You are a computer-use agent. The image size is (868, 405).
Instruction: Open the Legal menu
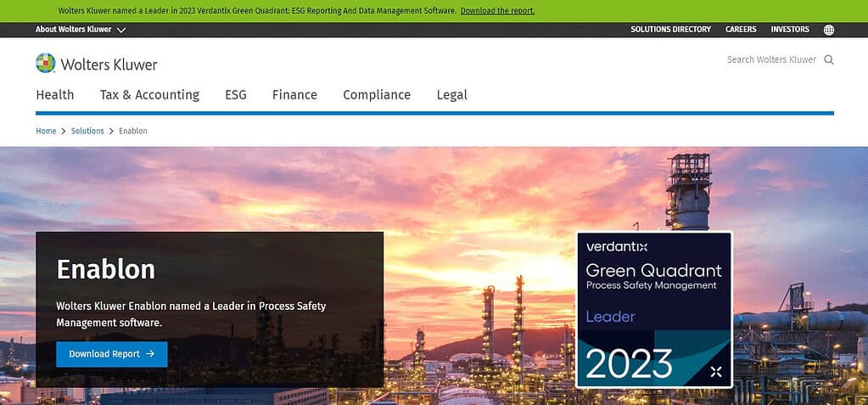(x=451, y=95)
